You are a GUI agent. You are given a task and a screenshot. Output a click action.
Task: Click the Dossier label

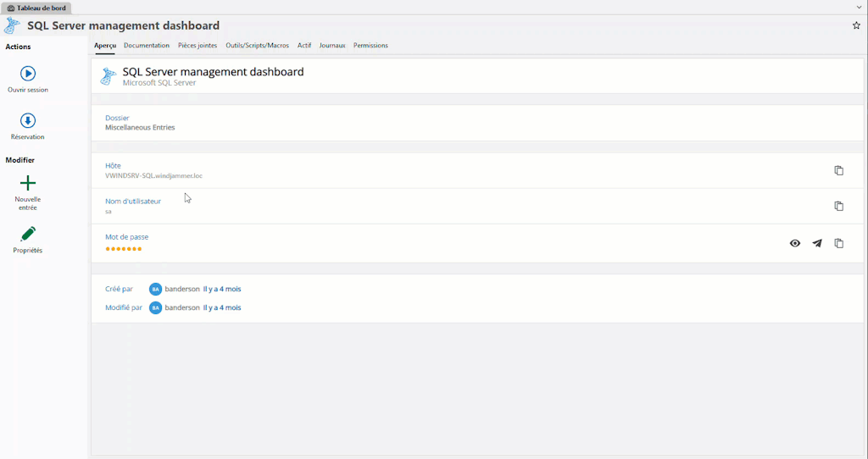tap(117, 118)
